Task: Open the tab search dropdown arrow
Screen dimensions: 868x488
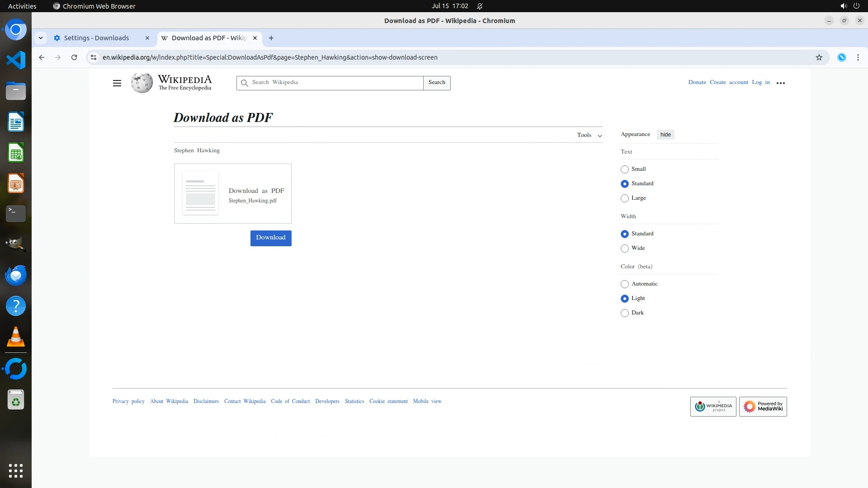Action: click(x=41, y=38)
